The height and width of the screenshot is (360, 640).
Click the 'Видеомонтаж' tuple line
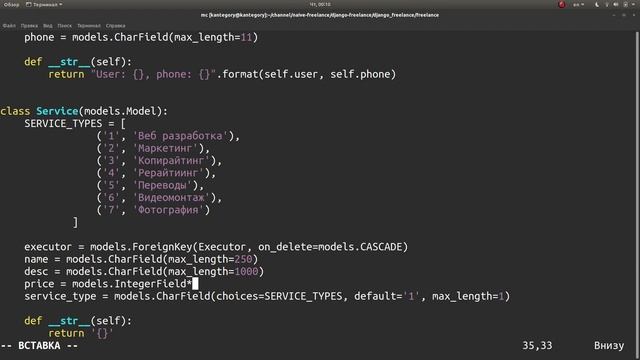click(159, 198)
